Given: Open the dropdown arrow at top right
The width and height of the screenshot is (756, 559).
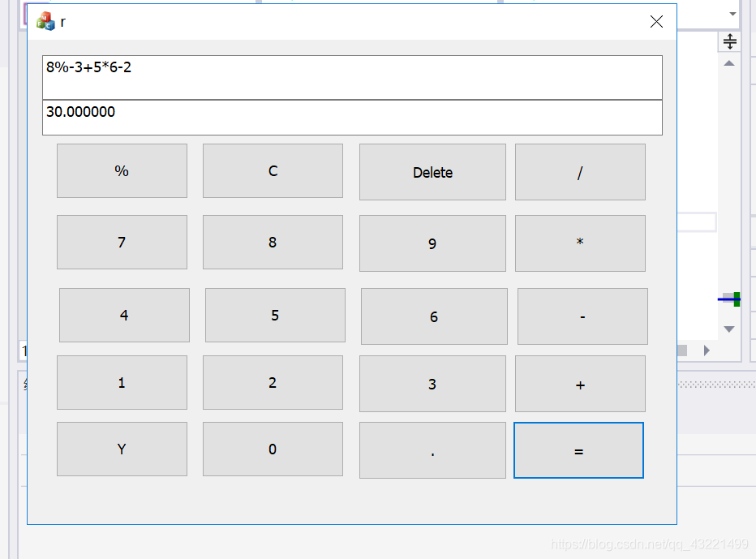Looking at the screenshot, I should click(x=732, y=14).
